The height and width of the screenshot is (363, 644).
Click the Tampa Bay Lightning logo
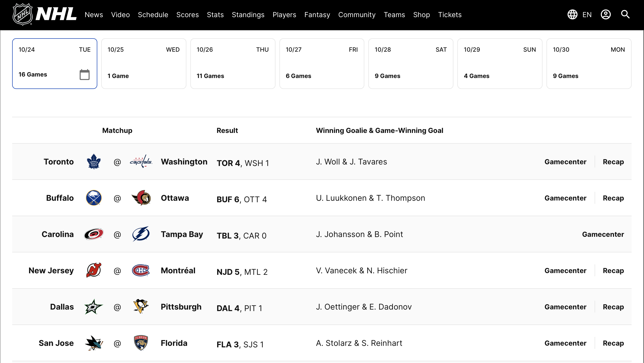coord(141,234)
